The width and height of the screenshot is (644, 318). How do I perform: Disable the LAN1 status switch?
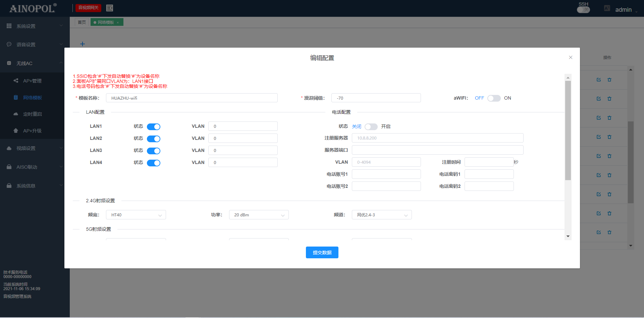(154, 126)
